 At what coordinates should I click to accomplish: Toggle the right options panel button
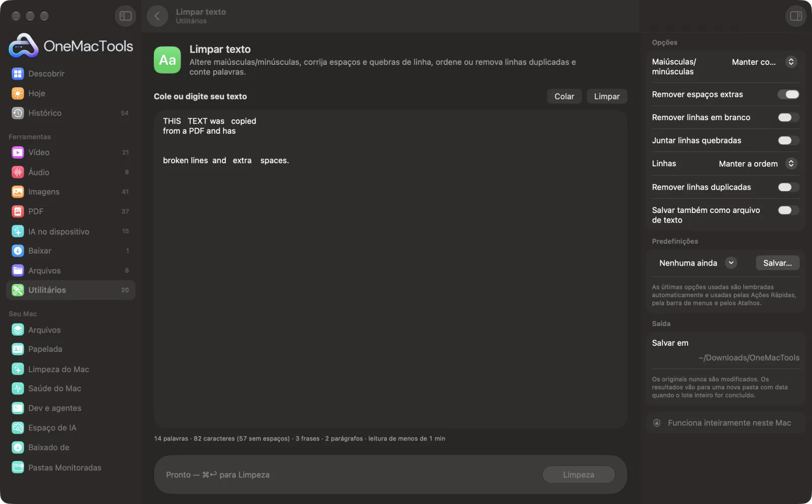tap(796, 16)
